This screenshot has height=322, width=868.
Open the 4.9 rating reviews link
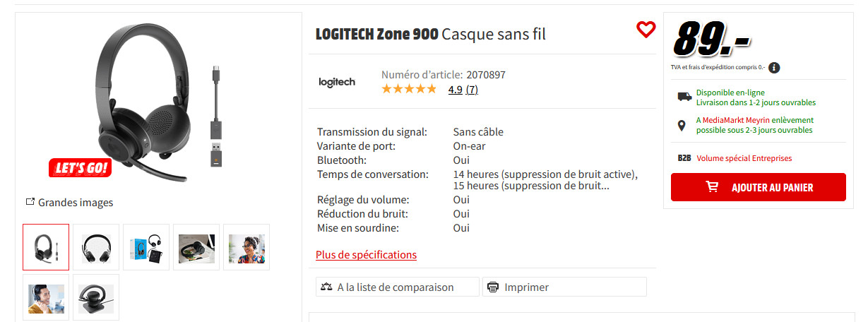[x=463, y=90]
